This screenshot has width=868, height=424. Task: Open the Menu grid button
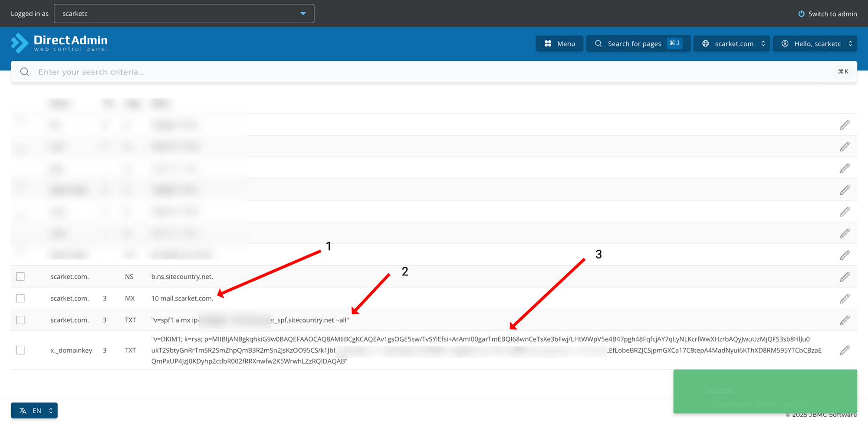pos(559,43)
